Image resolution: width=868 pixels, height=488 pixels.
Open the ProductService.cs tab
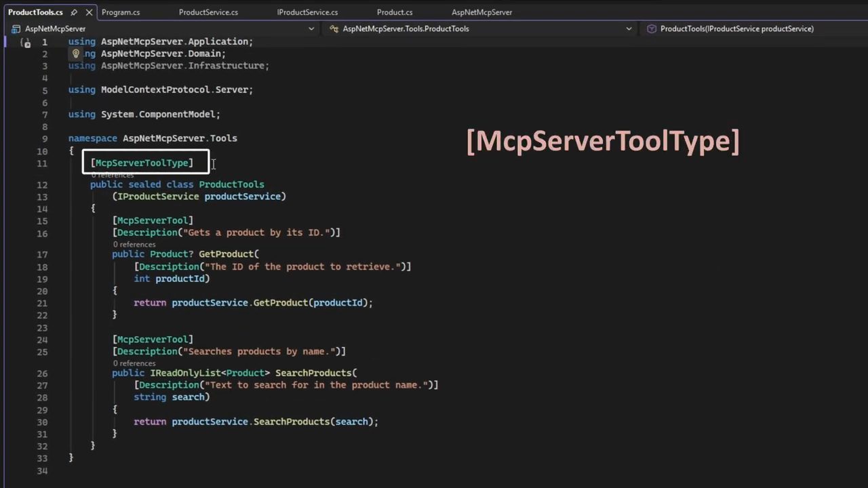pyautogui.click(x=208, y=12)
